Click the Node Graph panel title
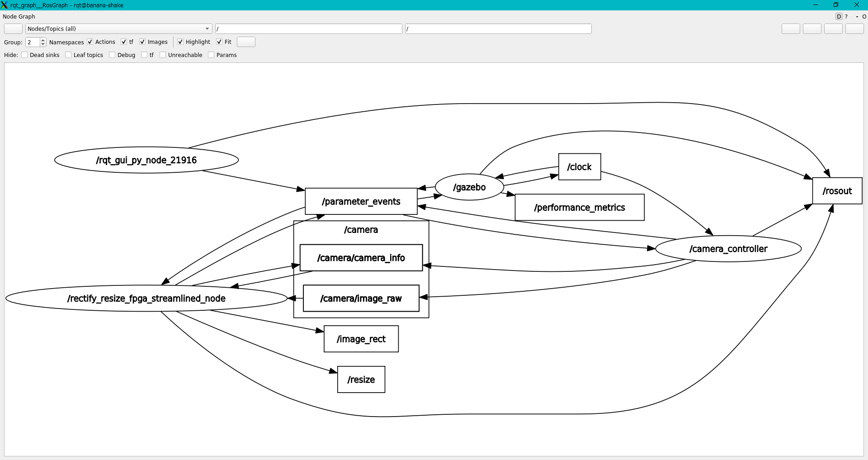The height and width of the screenshot is (460, 868). pos(19,16)
